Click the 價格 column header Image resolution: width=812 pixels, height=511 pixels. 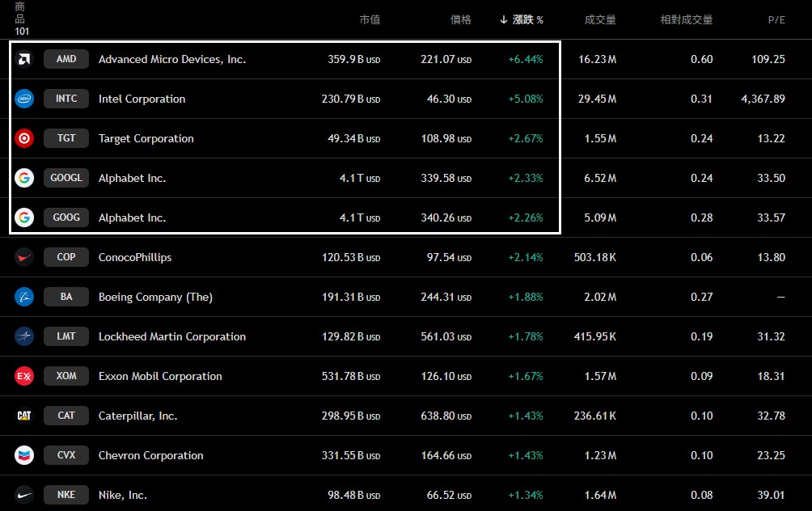tap(461, 19)
